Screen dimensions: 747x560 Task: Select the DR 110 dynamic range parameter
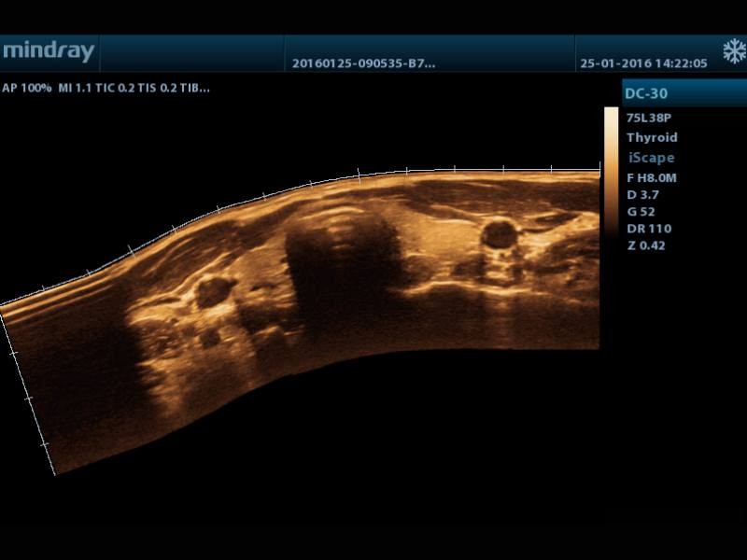649,229
